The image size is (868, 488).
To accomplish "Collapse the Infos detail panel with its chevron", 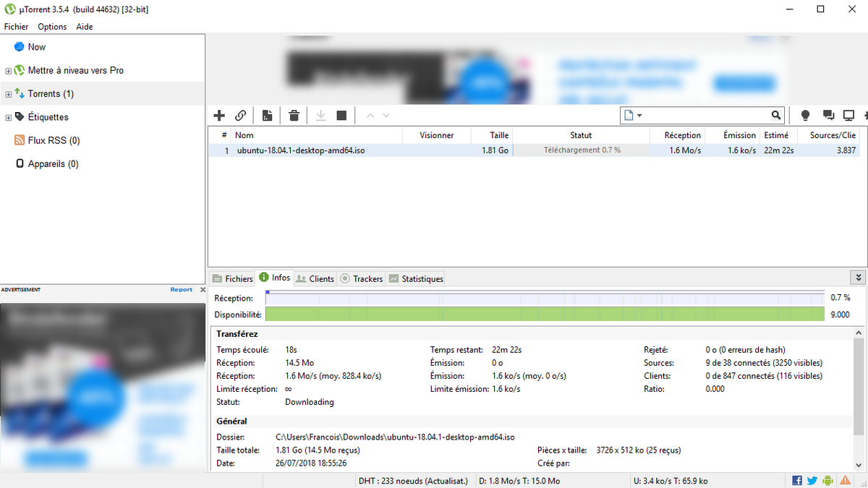I will (858, 277).
